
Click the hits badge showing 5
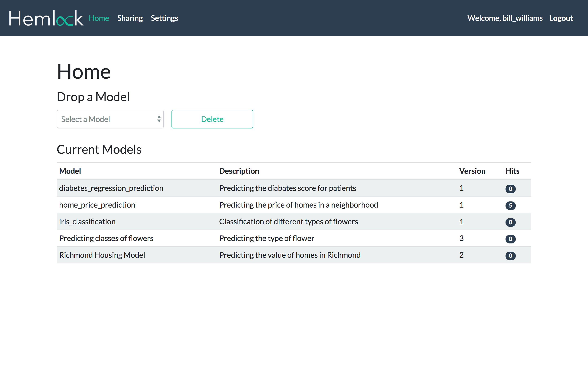[x=510, y=205]
